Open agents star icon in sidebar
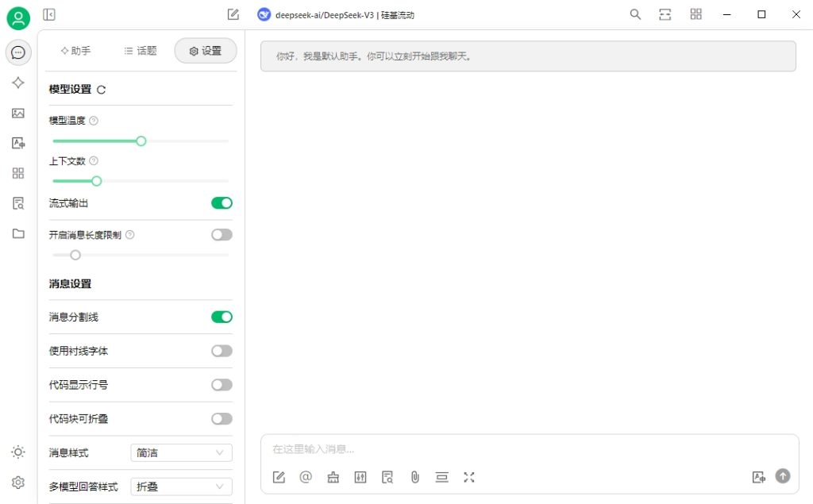 click(x=18, y=83)
